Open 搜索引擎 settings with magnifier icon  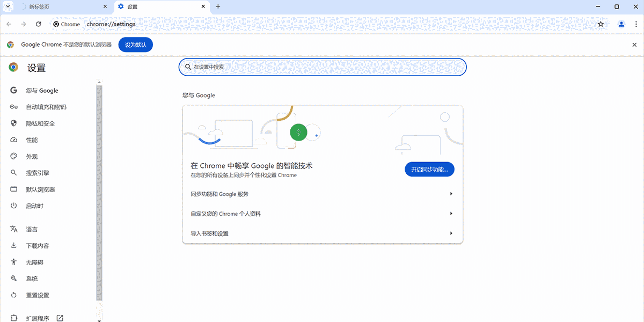coord(14,172)
